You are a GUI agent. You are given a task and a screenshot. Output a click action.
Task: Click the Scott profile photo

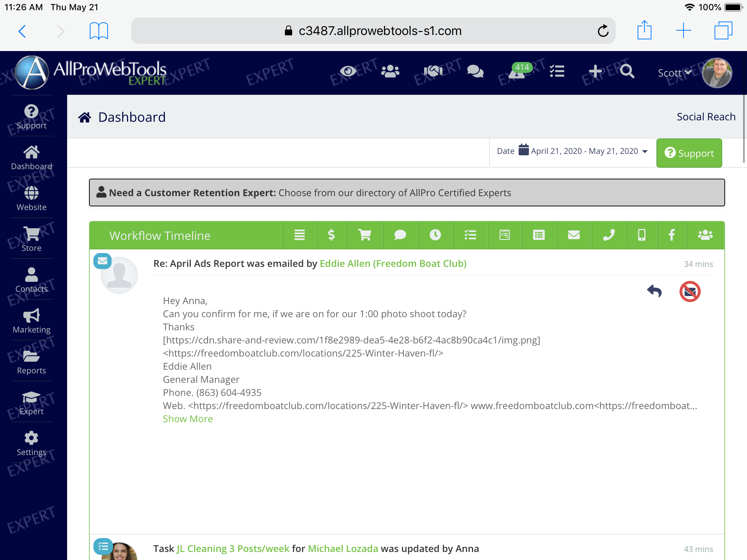click(x=717, y=73)
